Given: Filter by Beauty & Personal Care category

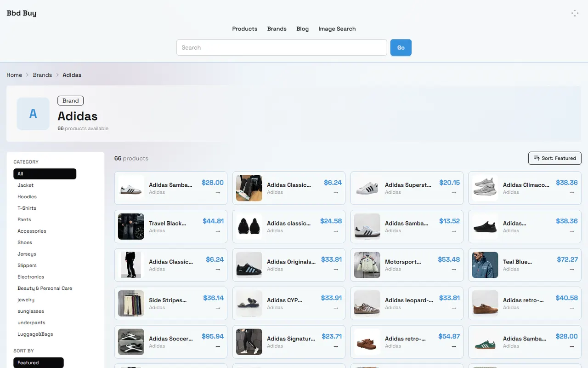Looking at the screenshot, I should coord(45,288).
